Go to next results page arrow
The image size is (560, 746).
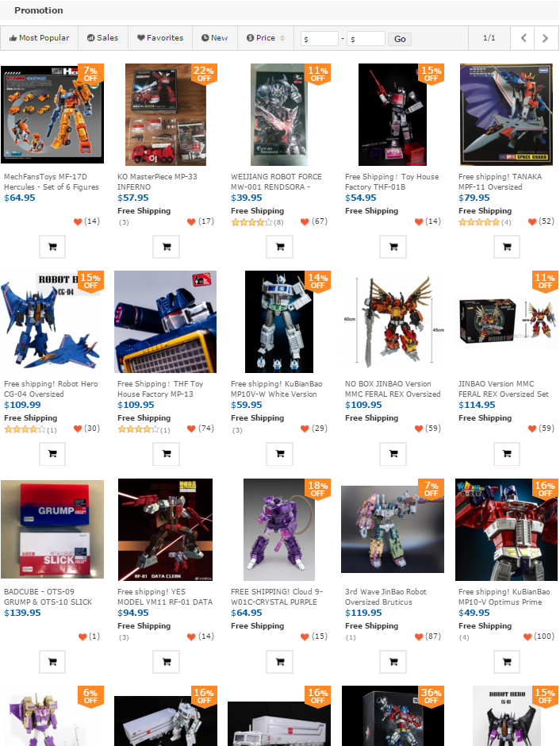pos(545,38)
